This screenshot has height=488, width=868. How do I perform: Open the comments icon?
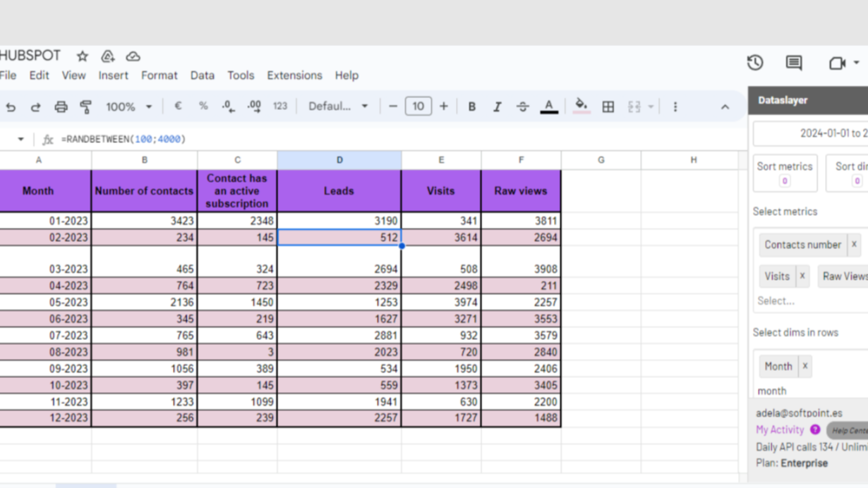click(x=794, y=63)
